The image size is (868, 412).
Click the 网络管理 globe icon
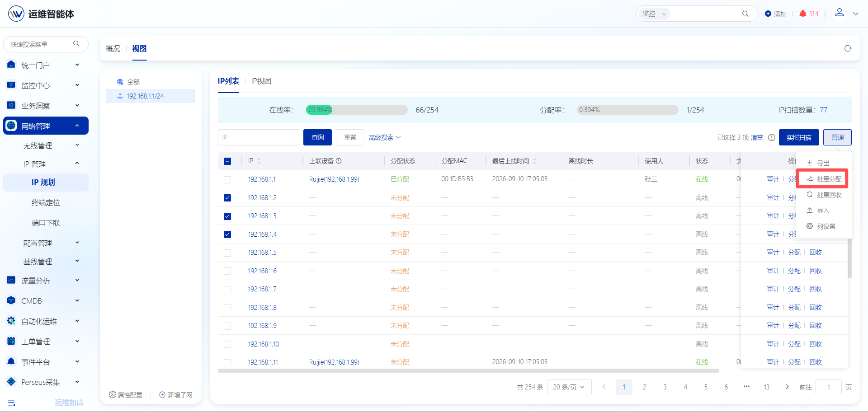[x=11, y=126]
